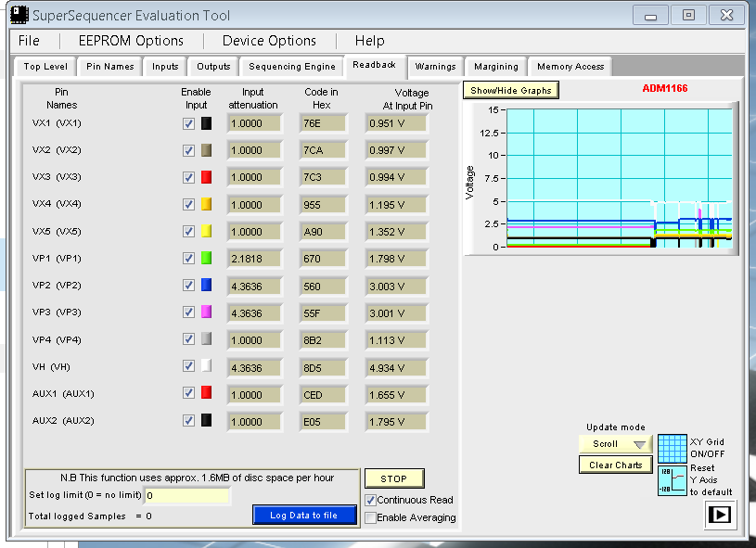Image resolution: width=756 pixels, height=548 pixels.
Task: Click the VX1 hex code field 76E
Action: pyautogui.click(x=323, y=123)
